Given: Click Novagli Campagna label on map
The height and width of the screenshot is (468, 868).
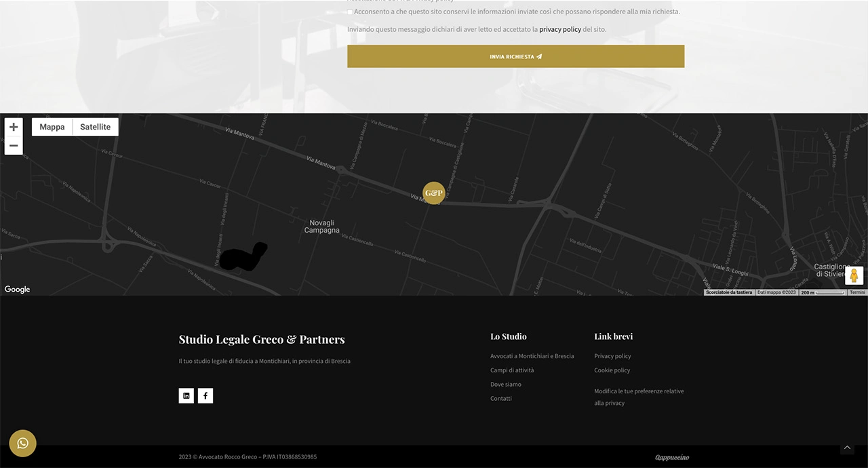Looking at the screenshot, I should coord(322,227).
